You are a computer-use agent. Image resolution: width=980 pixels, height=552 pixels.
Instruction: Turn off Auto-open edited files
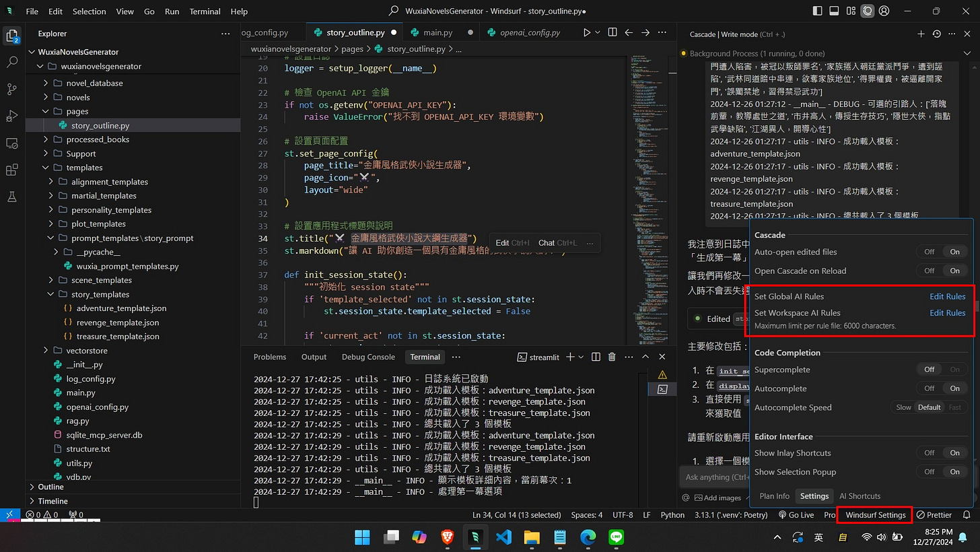pyautogui.click(x=929, y=252)
